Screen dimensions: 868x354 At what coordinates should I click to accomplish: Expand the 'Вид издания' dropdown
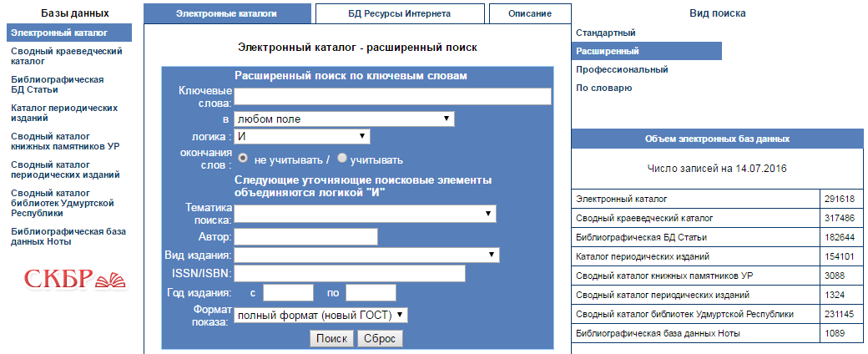366,255
